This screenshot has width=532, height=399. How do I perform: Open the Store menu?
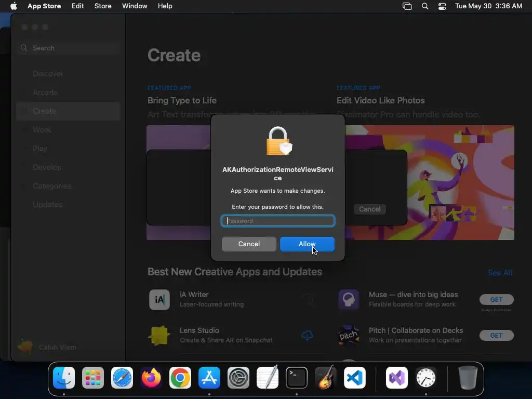tap(103, 6)
